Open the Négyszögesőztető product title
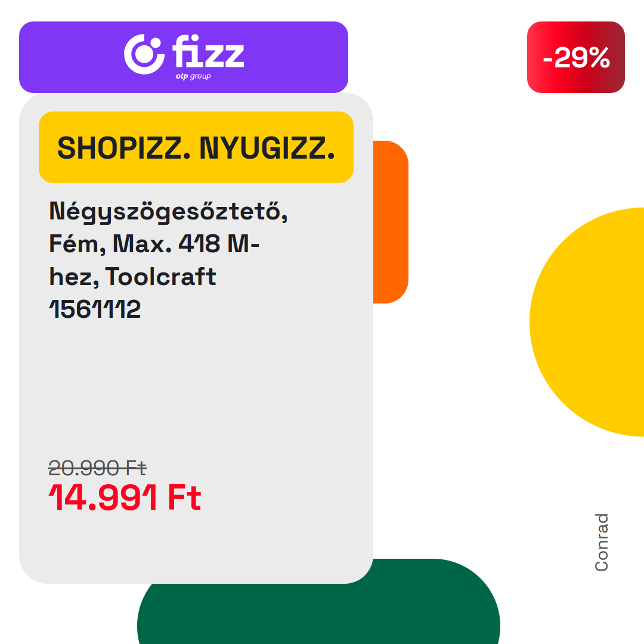644x644 pixels. 168,212
